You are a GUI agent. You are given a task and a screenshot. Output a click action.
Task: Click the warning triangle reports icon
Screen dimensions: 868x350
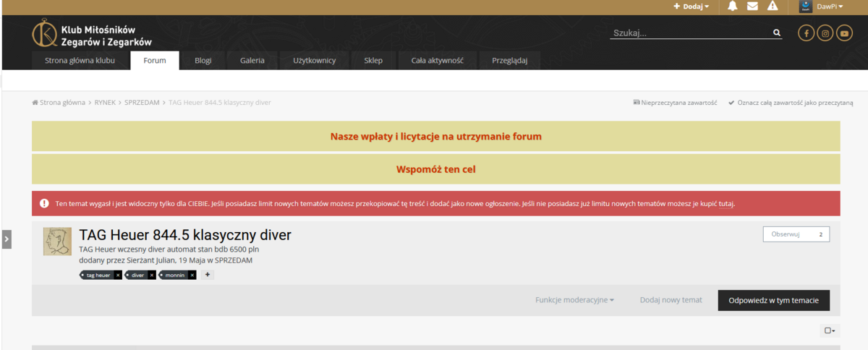coord(773,7)
